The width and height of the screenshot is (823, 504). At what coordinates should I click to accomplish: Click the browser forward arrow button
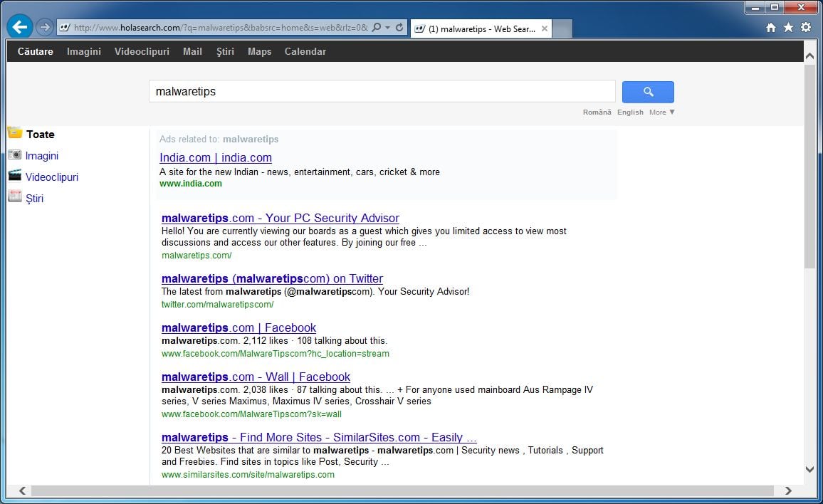(x=45, y=27)
